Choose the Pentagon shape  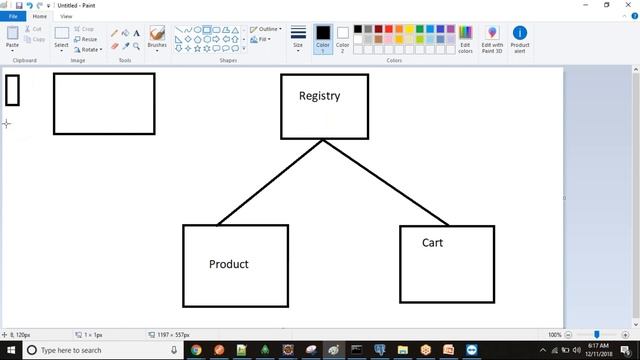198,39
